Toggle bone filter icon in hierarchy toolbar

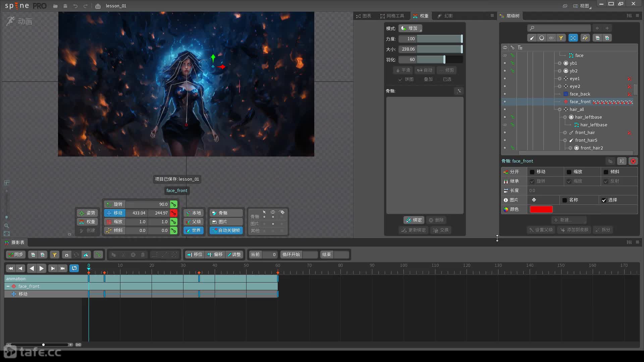(x=532, y=38)
